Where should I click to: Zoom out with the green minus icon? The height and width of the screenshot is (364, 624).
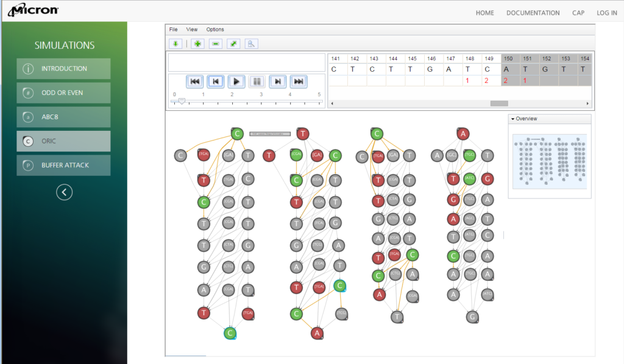[x=216, y=44]
